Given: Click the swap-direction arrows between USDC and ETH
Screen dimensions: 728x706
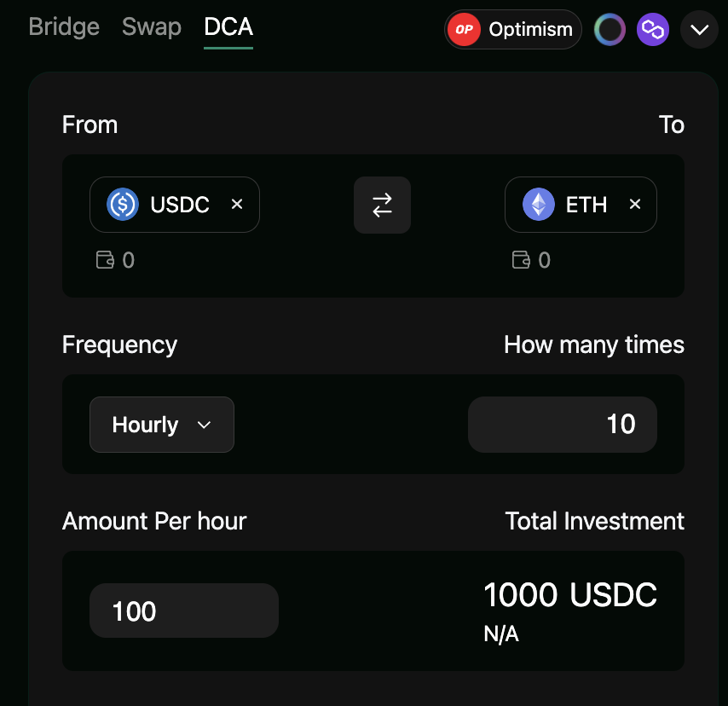Looking at the screenshot, I should [x=382, y=205].
